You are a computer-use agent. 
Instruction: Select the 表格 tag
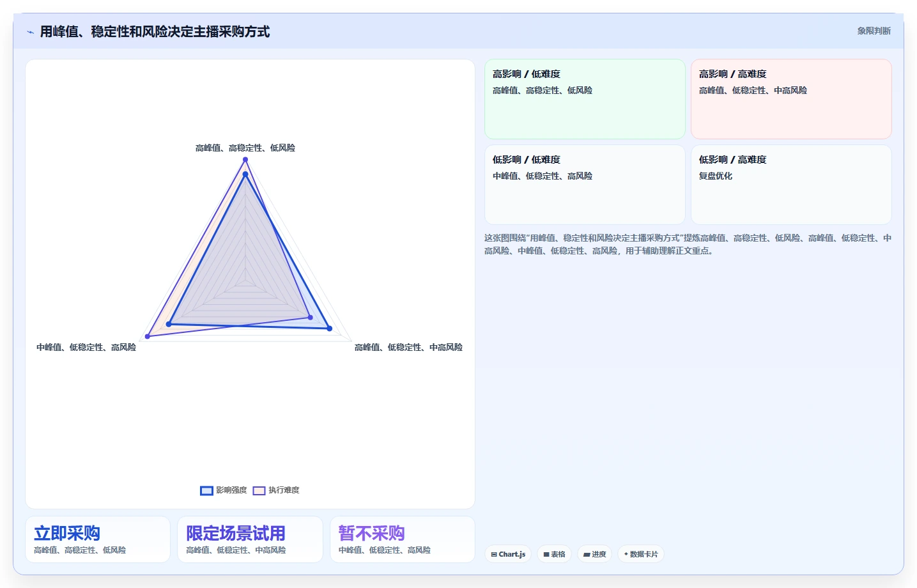coord(555,554)
